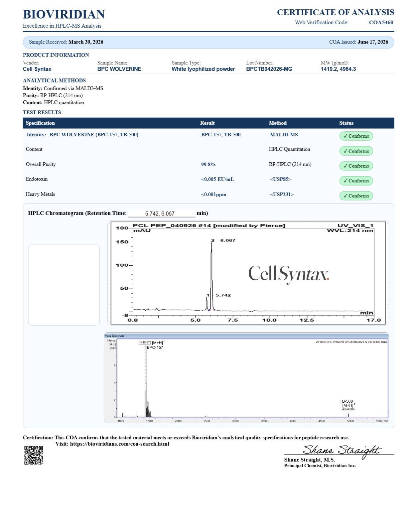The width and height of the screenshot is (411, 532).
Task: Click the WVL:214 nm chromatogram label
Action: point(350,231)
